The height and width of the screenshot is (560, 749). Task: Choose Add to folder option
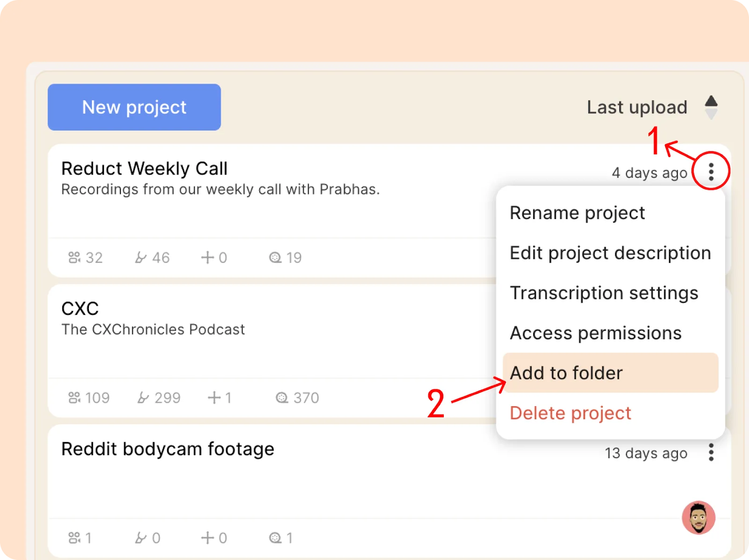tap(566, 373)
